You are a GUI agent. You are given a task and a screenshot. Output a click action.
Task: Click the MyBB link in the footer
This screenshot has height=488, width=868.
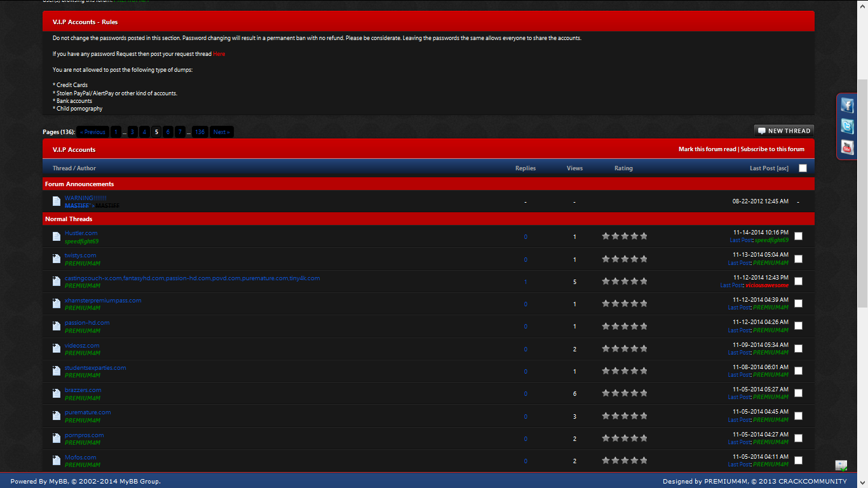point(58,481)
